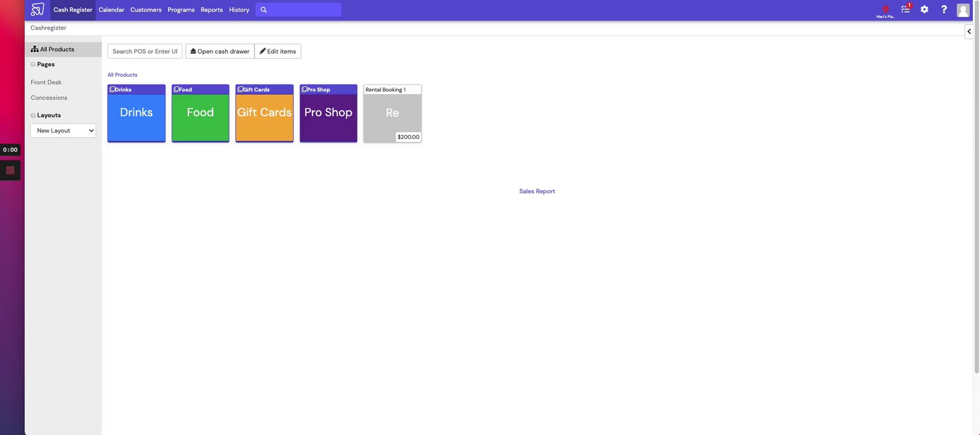The height and width of the screenshot is (435, 980).
Task: Stop the screen recording button
Action: pos(10,170)
